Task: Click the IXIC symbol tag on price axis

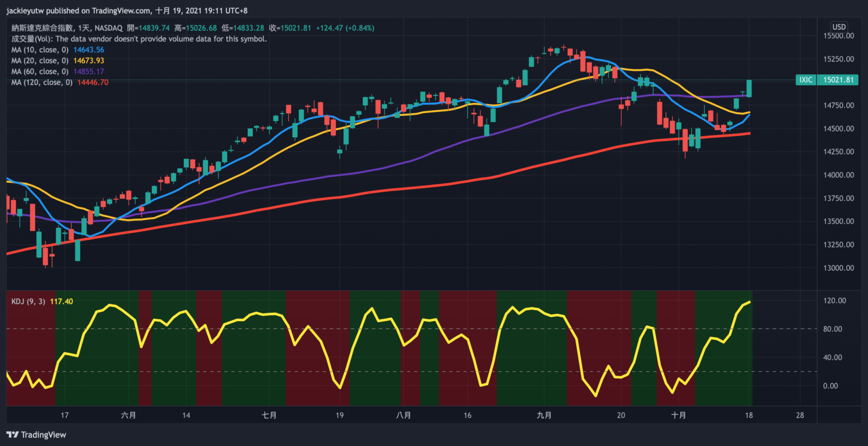Action: [x=806, y=80]
